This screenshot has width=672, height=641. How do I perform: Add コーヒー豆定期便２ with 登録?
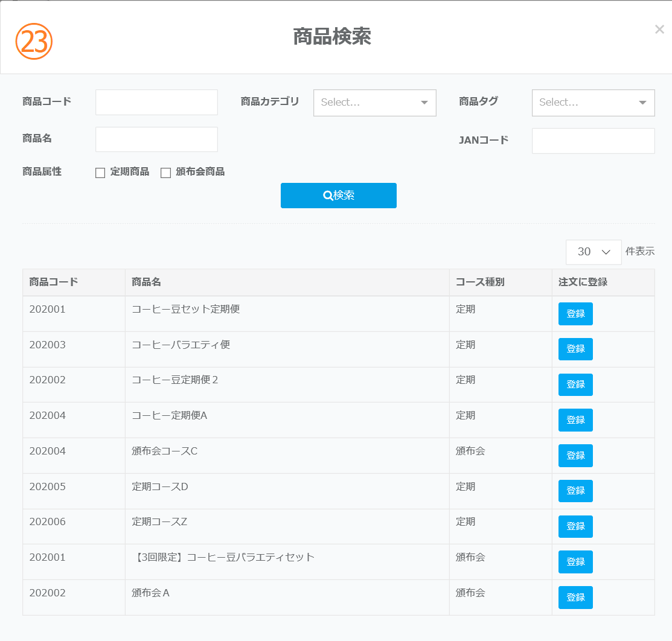(575, 384)
